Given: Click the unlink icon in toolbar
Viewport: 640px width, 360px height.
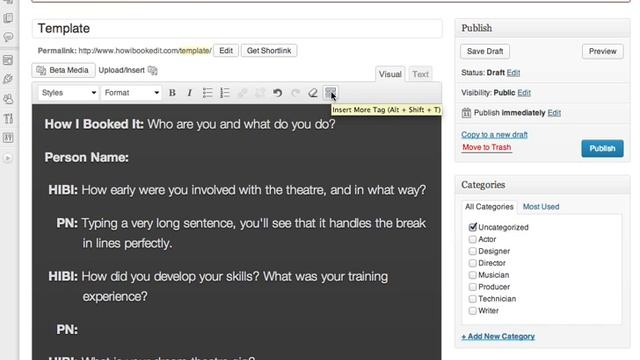Looking at the screenshot, I should [x=260, y=93].
